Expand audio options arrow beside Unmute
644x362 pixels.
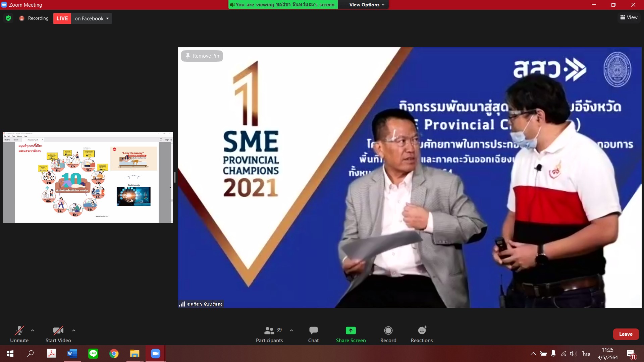coord(33,330)
